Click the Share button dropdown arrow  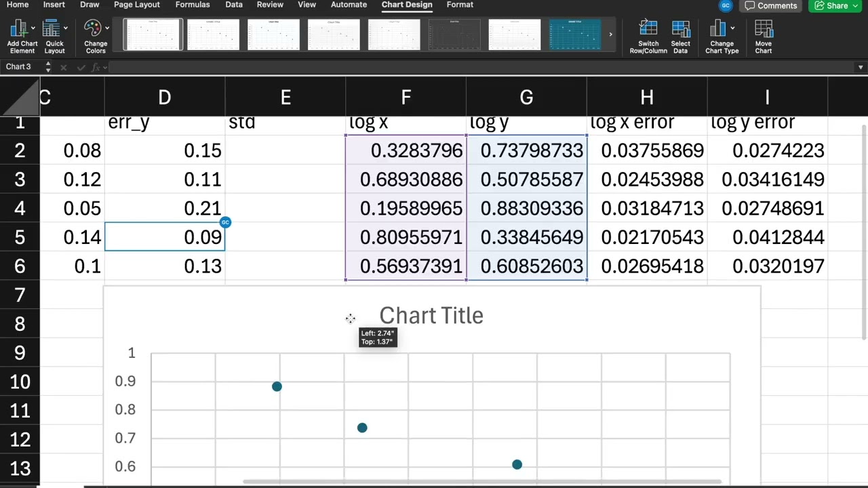(x=854, y=5)
